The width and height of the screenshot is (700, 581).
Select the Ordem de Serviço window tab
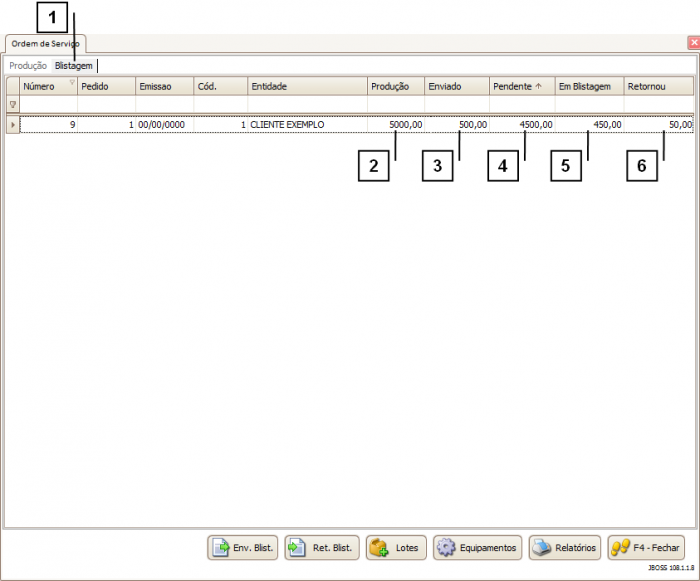46,44
